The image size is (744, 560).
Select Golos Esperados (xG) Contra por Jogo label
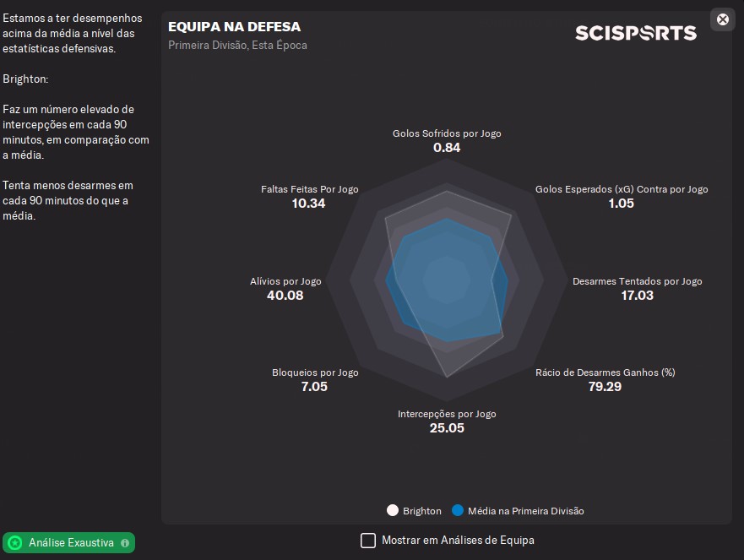tap(621, 189)
